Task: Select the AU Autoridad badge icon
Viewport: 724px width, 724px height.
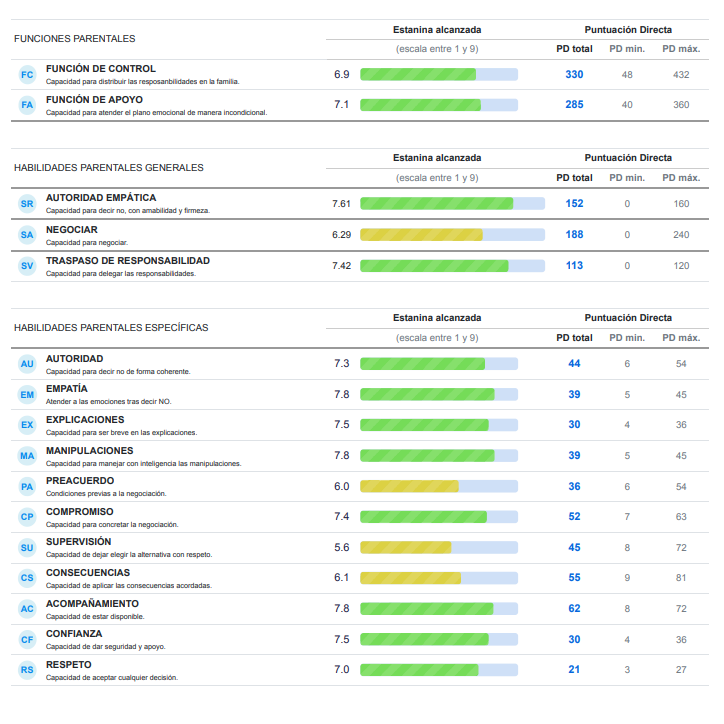Action: 27,364
